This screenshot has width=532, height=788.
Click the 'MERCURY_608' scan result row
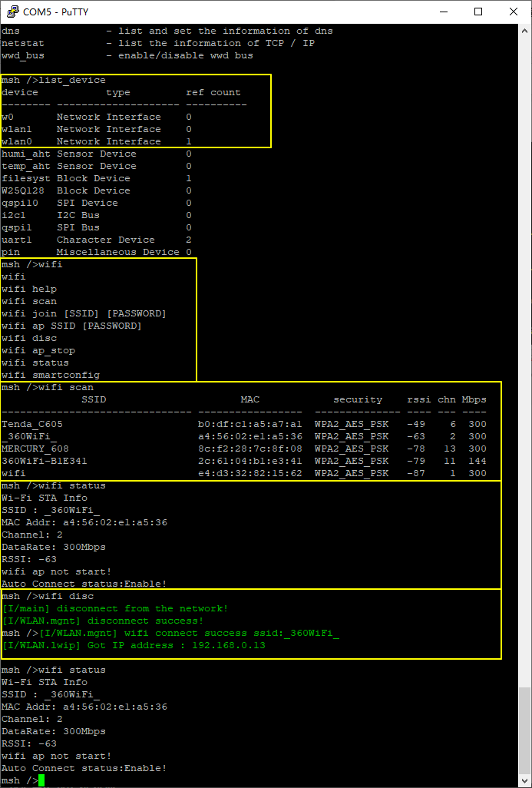click(x=244, y=449)
